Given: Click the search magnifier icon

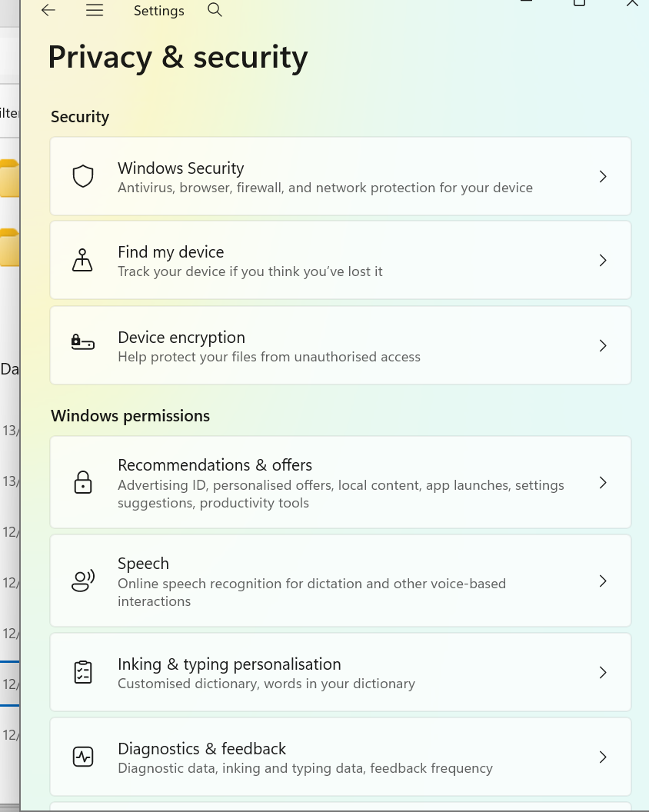Looking at the screenshot, I should tap(215, 10).
